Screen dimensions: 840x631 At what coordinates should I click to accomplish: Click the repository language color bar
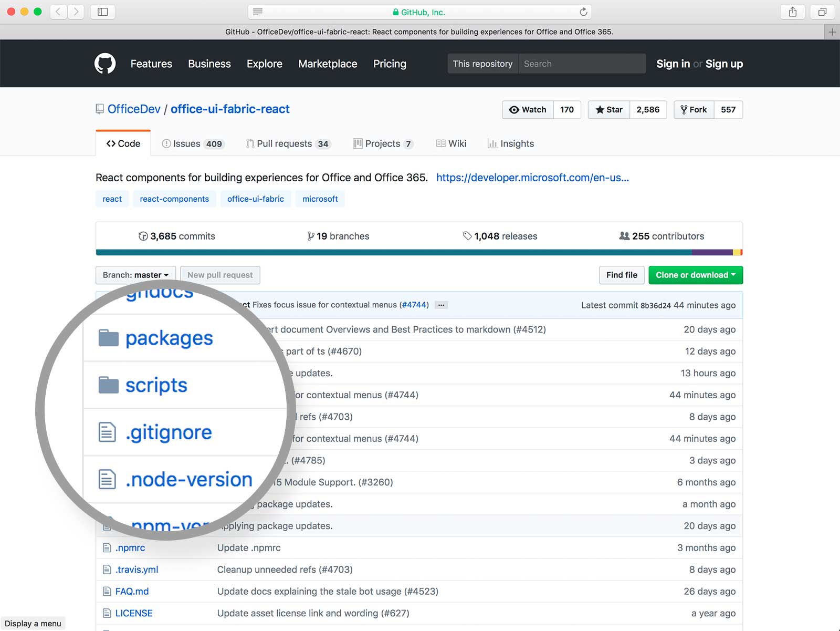419,253
